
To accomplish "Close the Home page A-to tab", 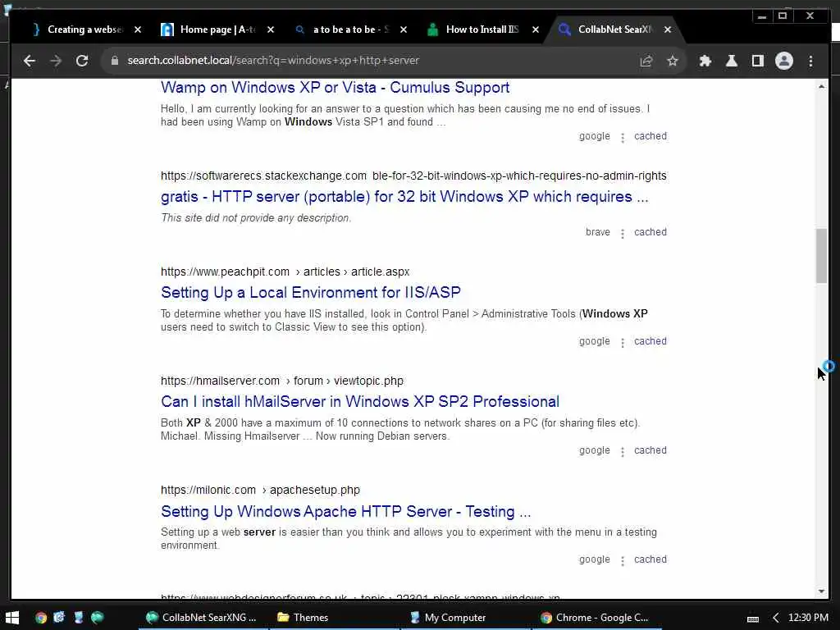I will tap(271, 30).
